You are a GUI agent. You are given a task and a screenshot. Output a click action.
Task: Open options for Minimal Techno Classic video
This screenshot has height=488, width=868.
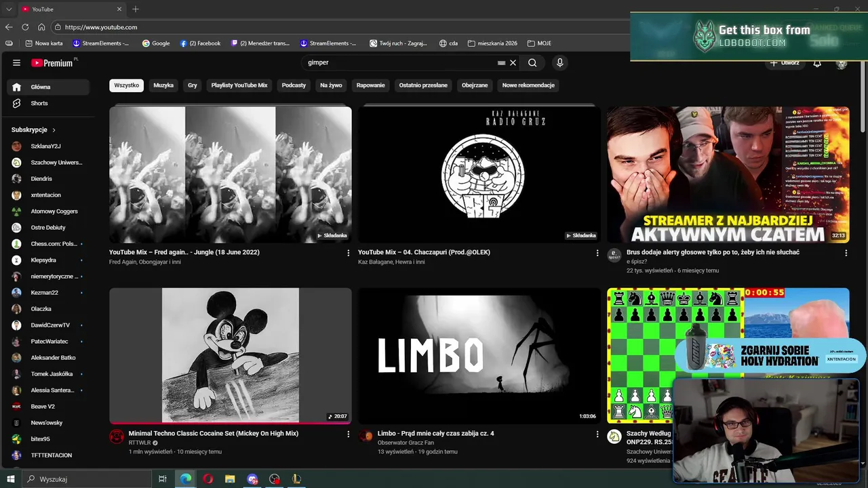click(x=349, y=434)
